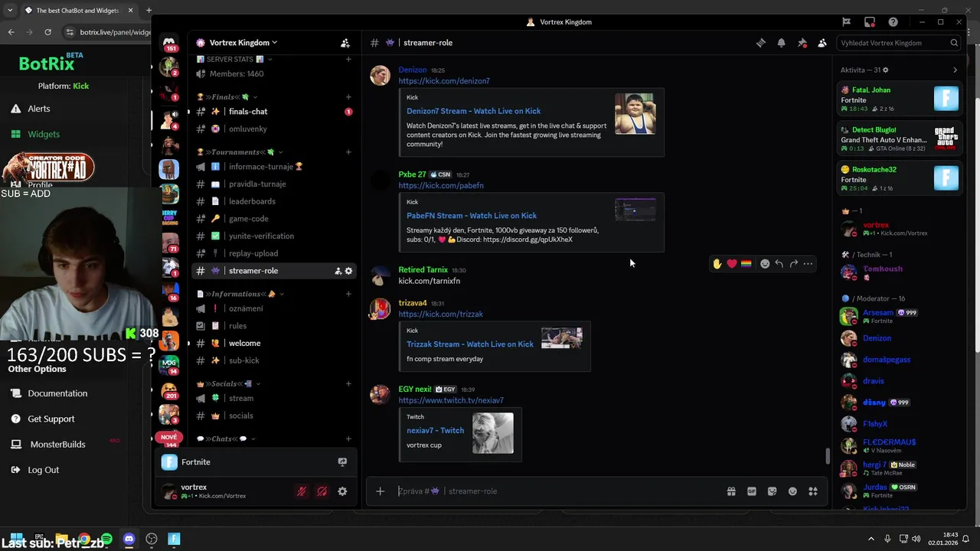Click add reaction smiley on hovered message

pos(765,263)
